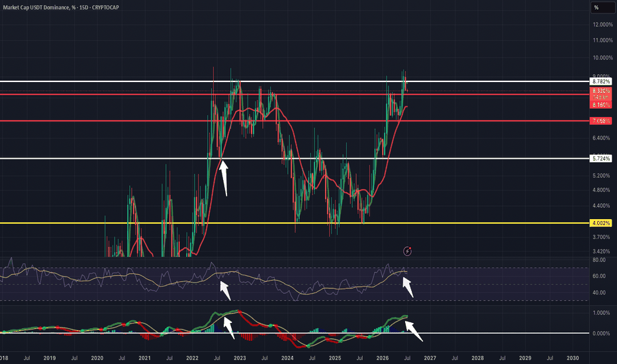The width and height of the screenshot is (617, 364).
Task: Click the 40.00 RSI scale label
Action: (x=599, y=293)
